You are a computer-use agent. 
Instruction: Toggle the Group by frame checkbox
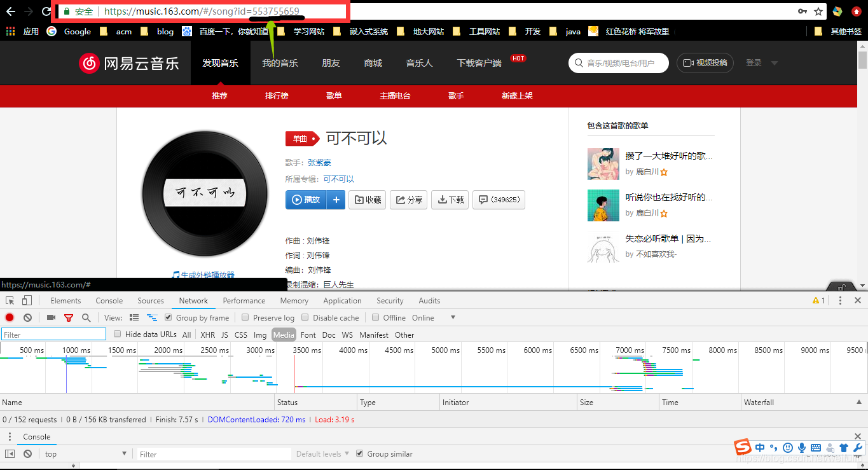click(169, 317)
